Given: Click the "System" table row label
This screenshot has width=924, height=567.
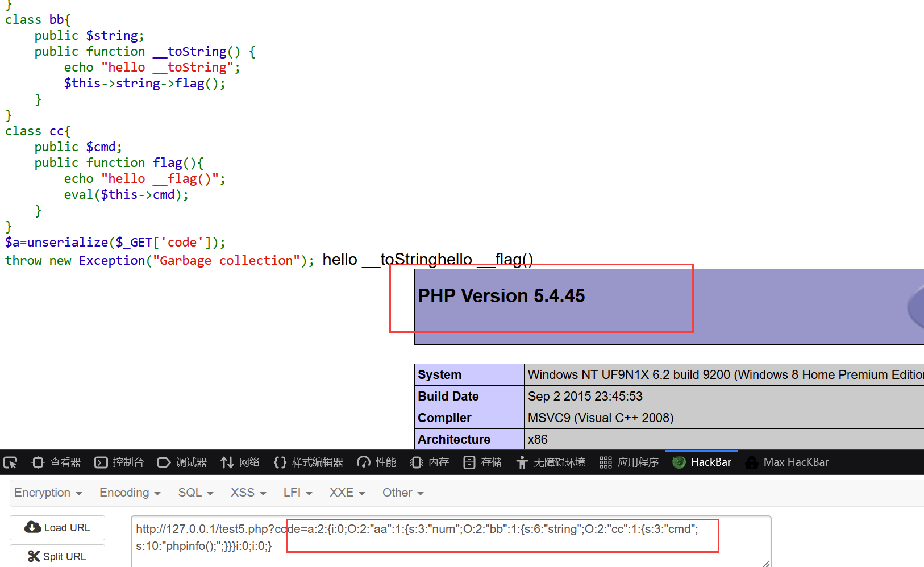Looking at the screenshot, I should [x=439, y=375].
